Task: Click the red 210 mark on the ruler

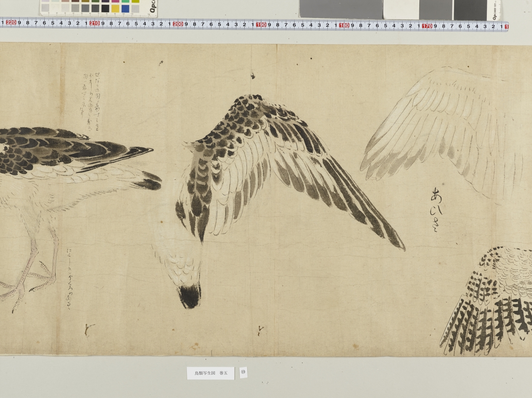Action: point(94,23)
